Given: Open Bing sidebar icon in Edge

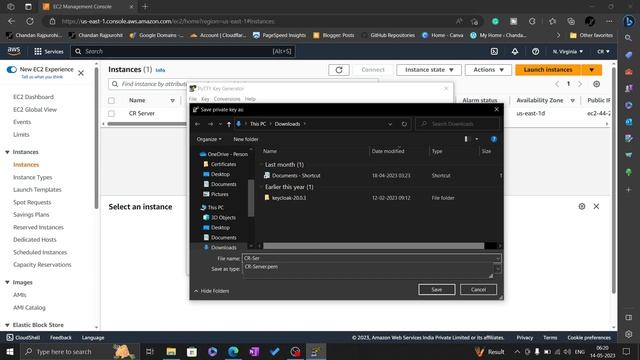Looking at the screenshot, I should coord(629,21).
